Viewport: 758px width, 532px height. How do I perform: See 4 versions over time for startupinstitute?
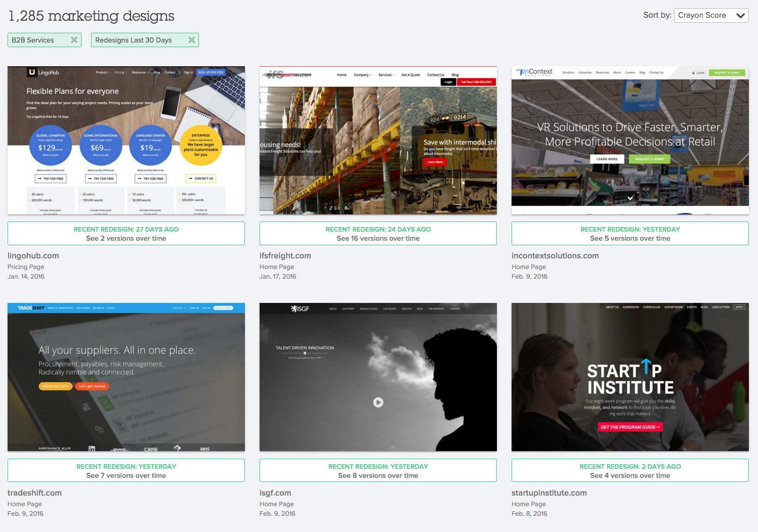[630, 470]
